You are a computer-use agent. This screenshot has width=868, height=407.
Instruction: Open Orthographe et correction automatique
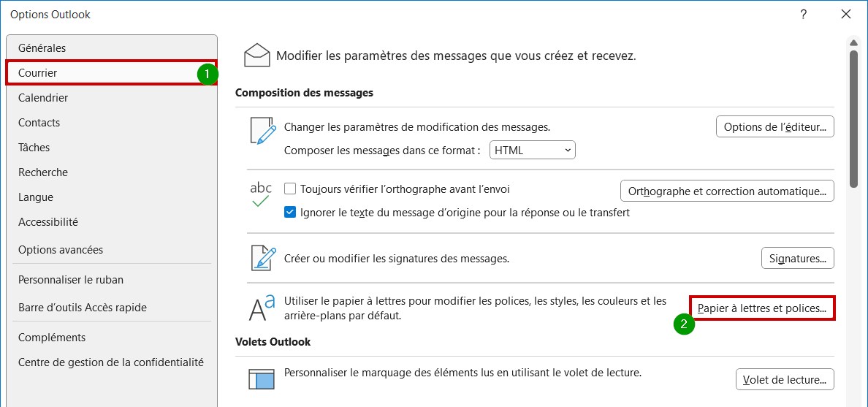[728, 191]
